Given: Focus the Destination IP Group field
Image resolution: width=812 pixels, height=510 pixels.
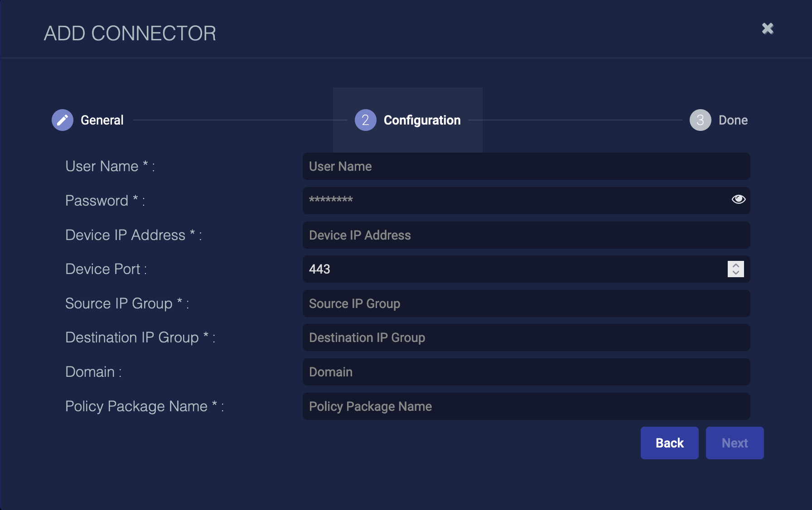Looking at the screenshot, I should (526, 337).
